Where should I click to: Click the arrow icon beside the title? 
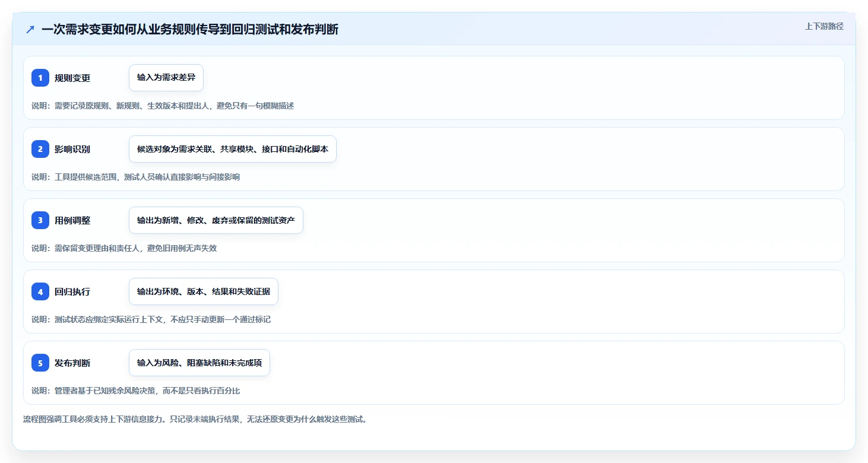click(30, 29)
